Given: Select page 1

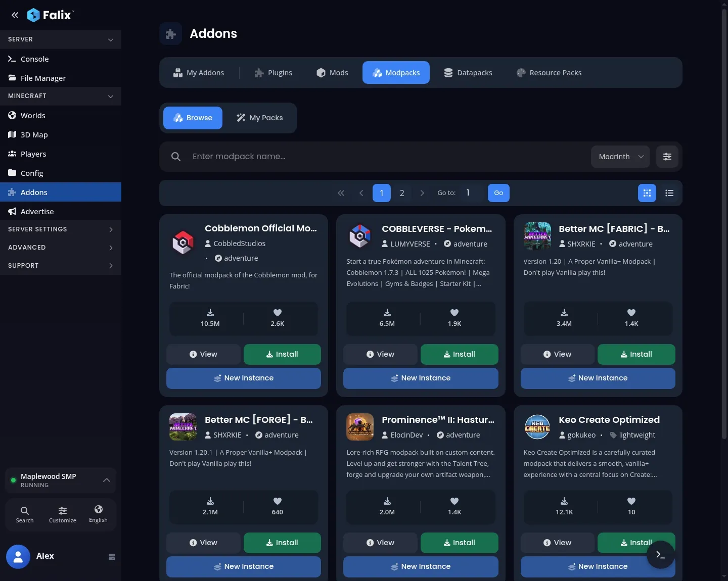Looking at the screenshot, I should pyautogui.click(x=382, y=193).
